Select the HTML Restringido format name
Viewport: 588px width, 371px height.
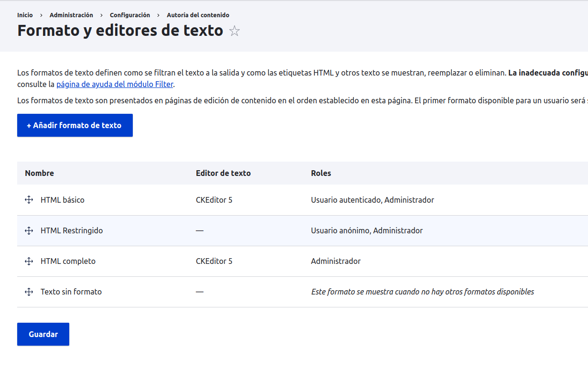[72, 230]
